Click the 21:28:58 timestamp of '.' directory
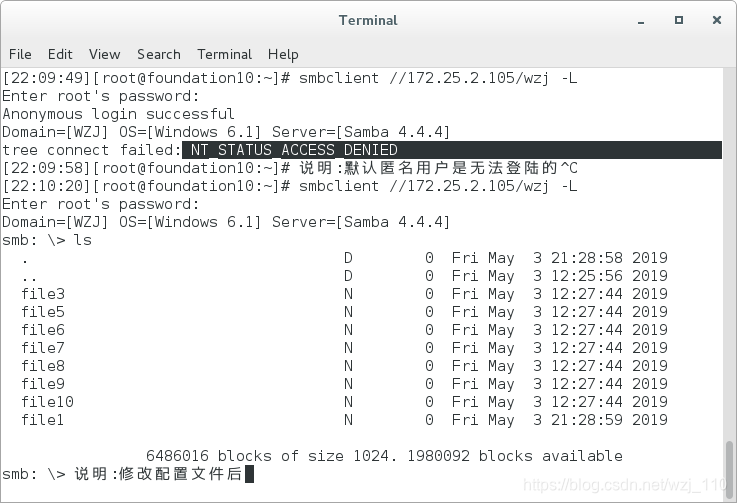The height and width of the screenshot is (503, 737). (587, 258)
